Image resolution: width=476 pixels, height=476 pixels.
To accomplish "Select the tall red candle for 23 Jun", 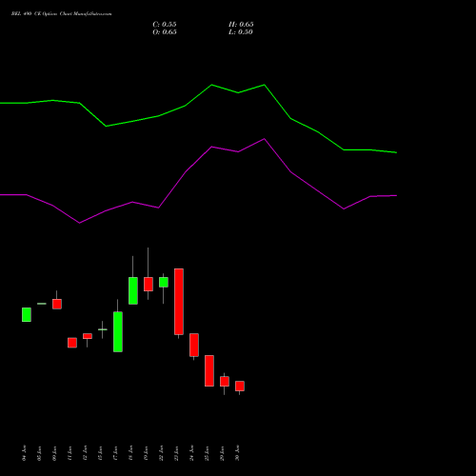I will [x=179, y=302].
